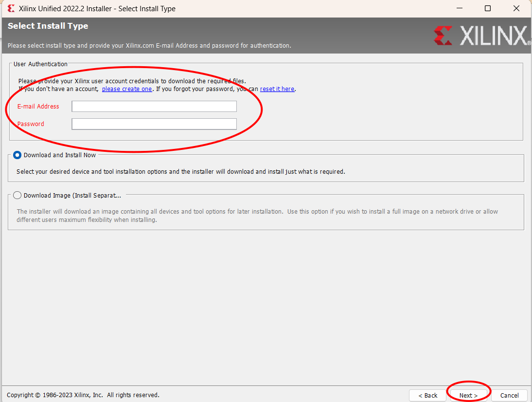Open the please create one link
The width and height of the screenshot is (532, 402).
pyautogui.click(x=127, y=89)
